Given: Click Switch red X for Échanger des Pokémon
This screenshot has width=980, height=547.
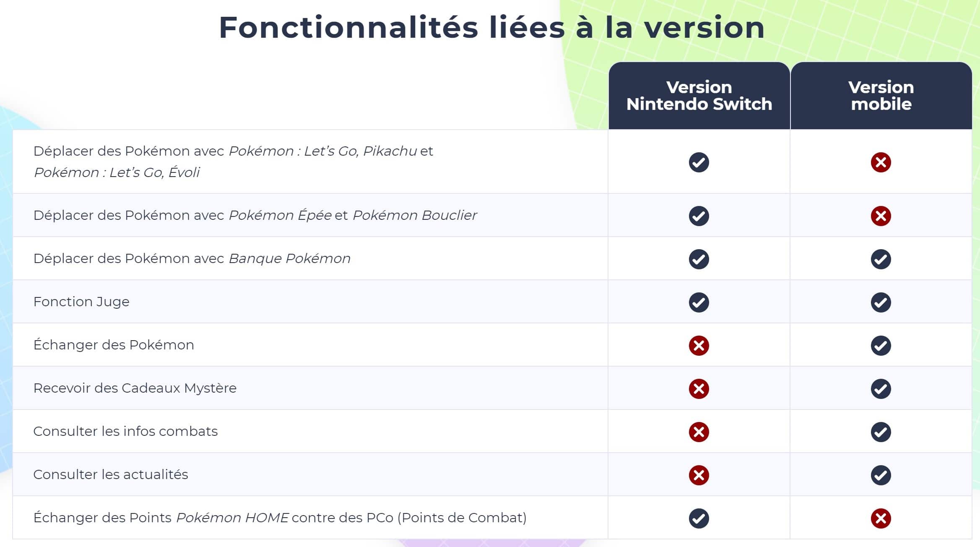Looking at the screenshot, I should coord(699,346).
